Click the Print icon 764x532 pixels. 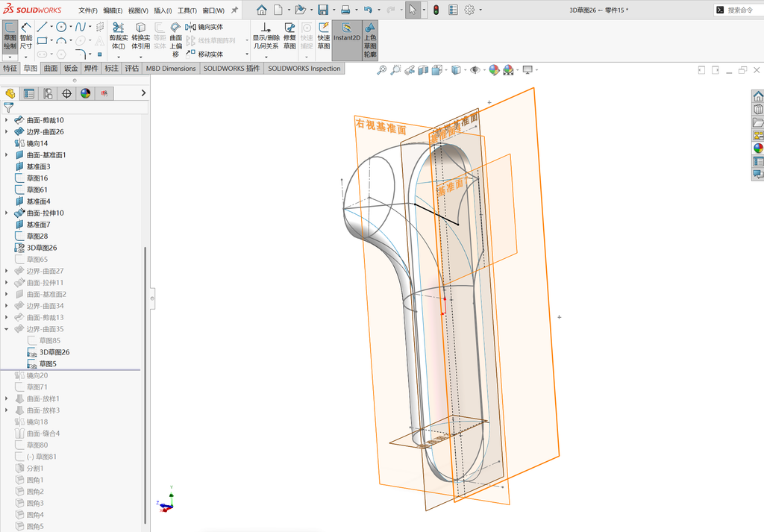click(345, 10)
